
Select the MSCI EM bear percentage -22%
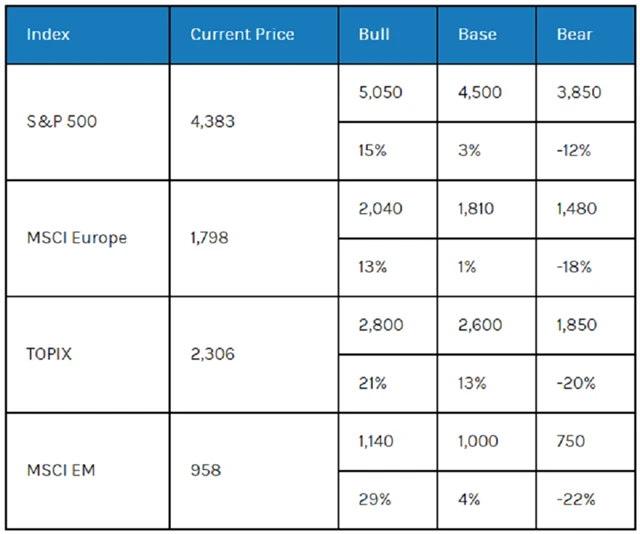576,499
